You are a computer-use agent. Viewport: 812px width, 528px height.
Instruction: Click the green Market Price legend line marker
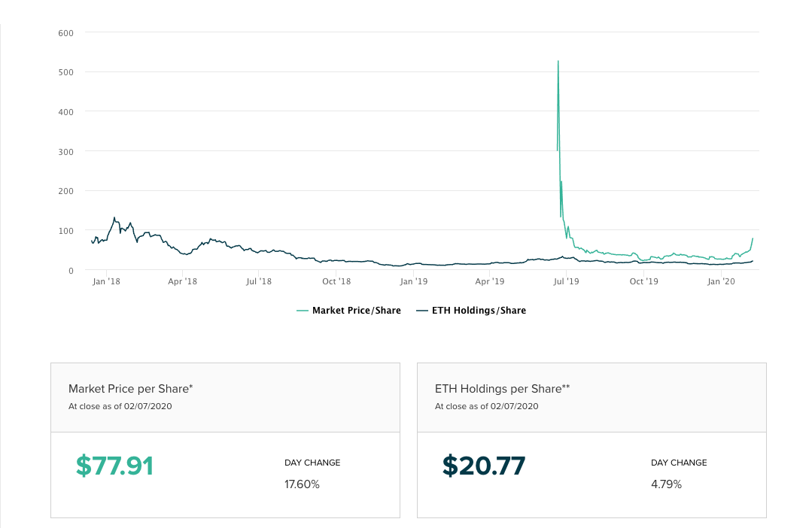[x=303, y=311]
